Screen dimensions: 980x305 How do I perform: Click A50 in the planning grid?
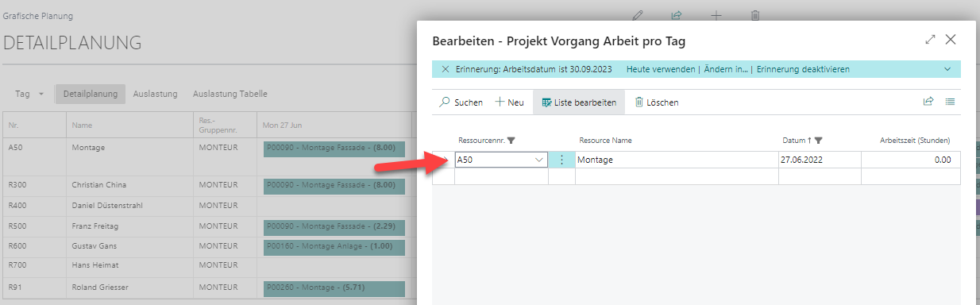(x=15, y=148)
